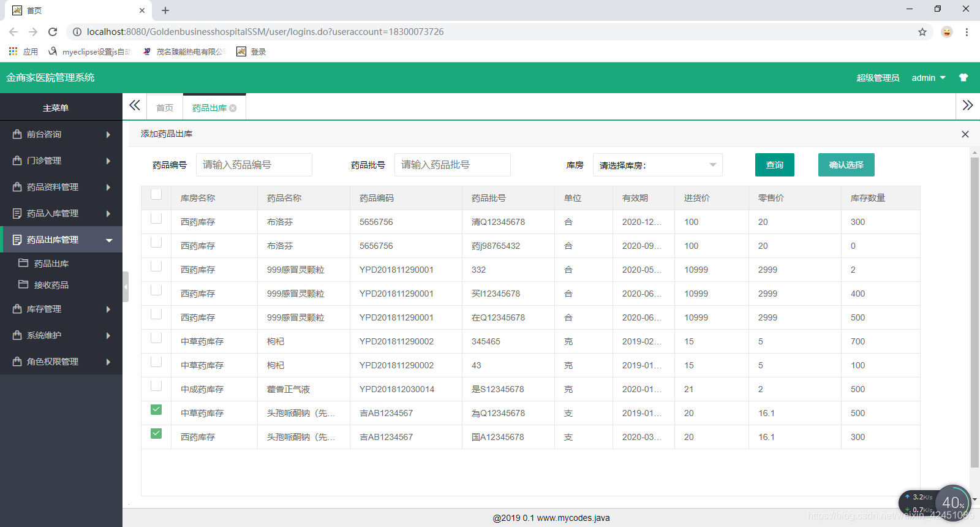This screenshot has height=527, width=980.
Task: Collapse the 药品出库管理 menu arrow
Action: tap(109, 240)
